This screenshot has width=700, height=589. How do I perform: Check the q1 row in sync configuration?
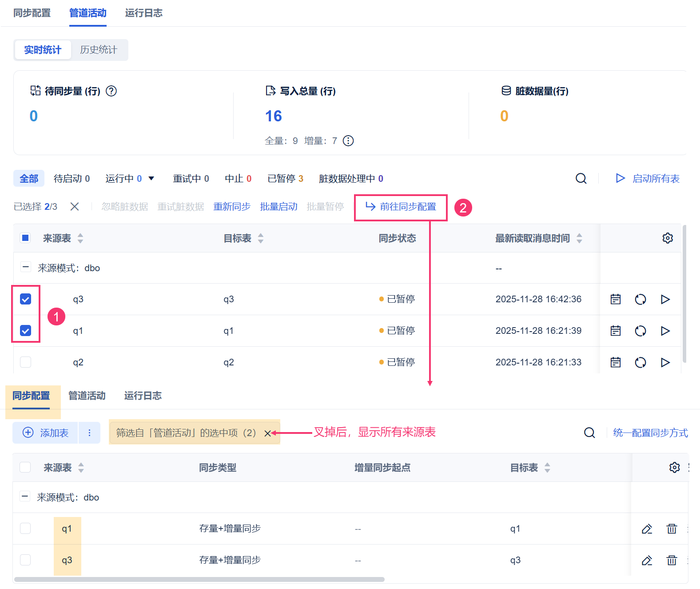(25, 529)
